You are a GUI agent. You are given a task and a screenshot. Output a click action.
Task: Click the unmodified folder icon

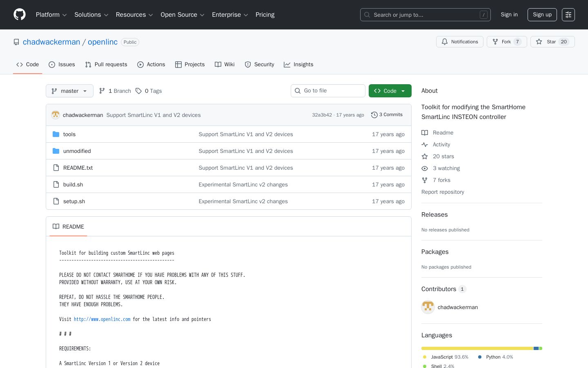point(56,151)
